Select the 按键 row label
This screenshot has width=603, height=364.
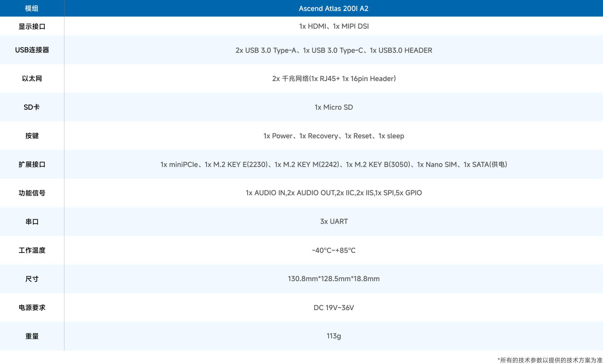[32, 136]
